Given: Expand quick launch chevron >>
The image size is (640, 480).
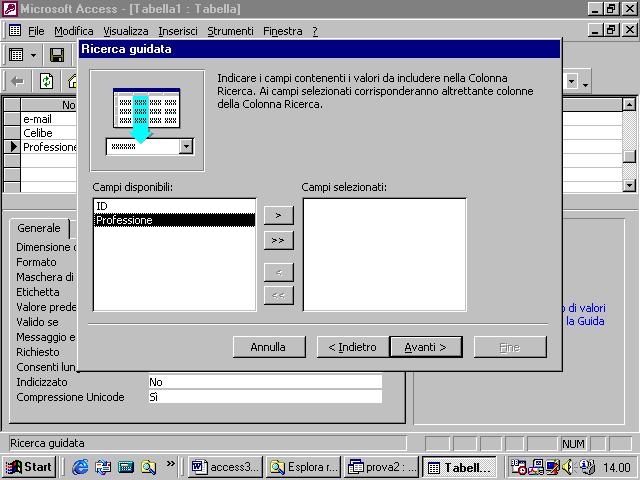Looking at the screenshot, I should pos(171,463).
